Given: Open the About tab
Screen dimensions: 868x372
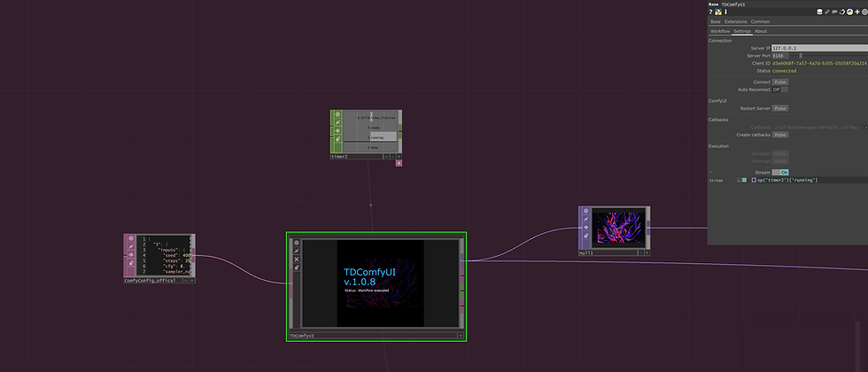Looking at the screenshot, I should tap(761, 32).
